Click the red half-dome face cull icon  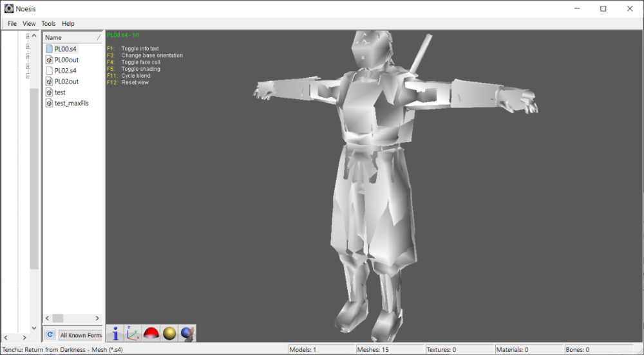(151, 333)
